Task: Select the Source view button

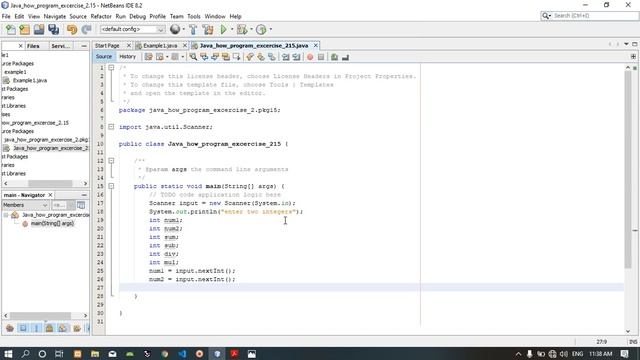Action: click(x=104, y=57)
